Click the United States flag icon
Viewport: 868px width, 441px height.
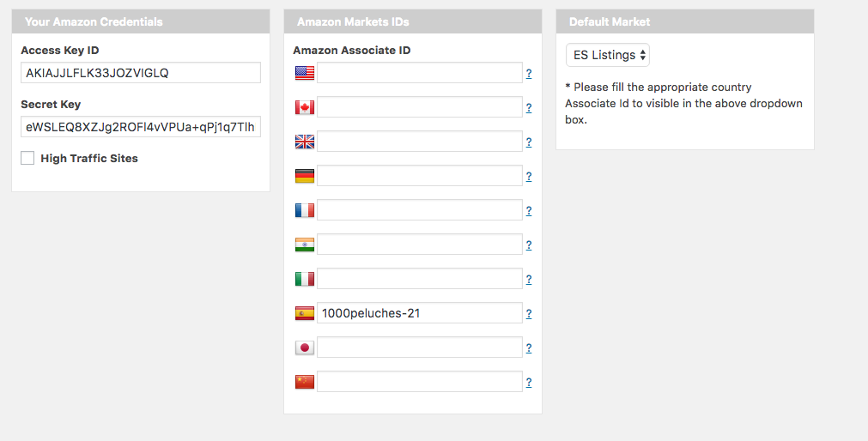tap(305, 73)
